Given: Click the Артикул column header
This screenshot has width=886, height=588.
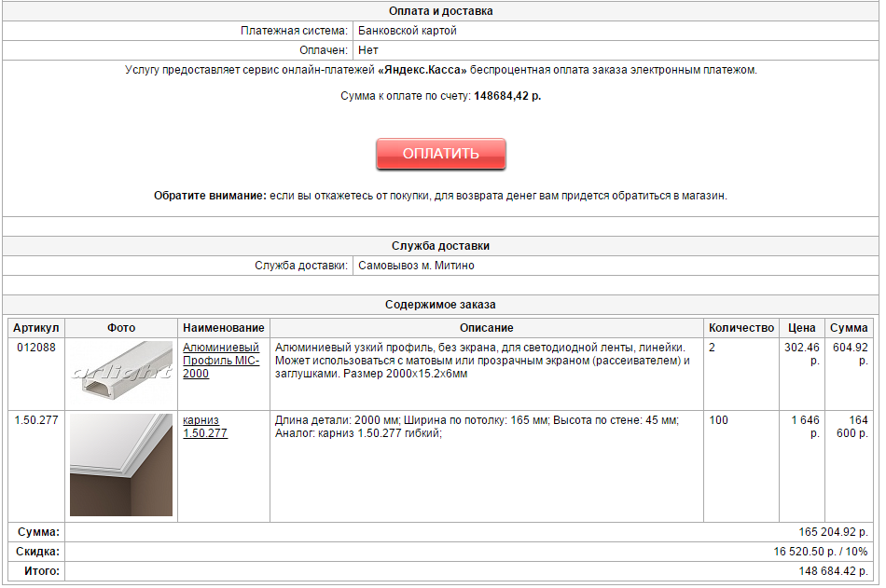Looking at the screenshot, I should tap(36, 327).
